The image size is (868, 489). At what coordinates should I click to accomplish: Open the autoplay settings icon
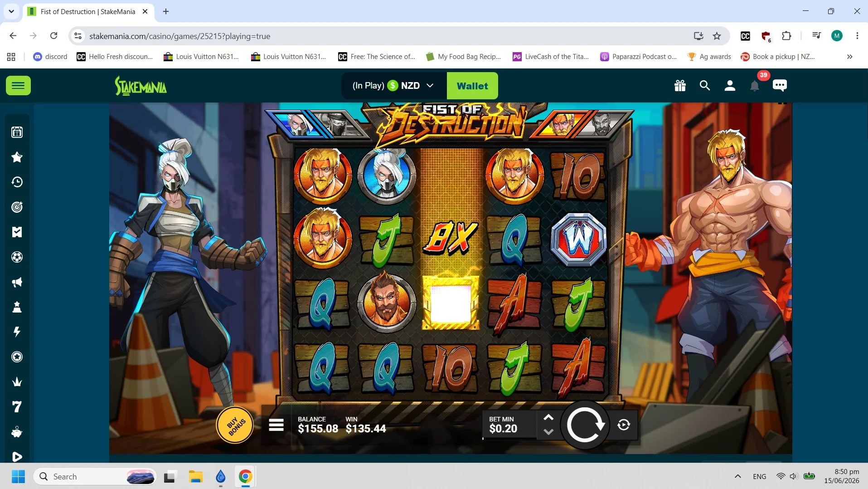(624, 425)
